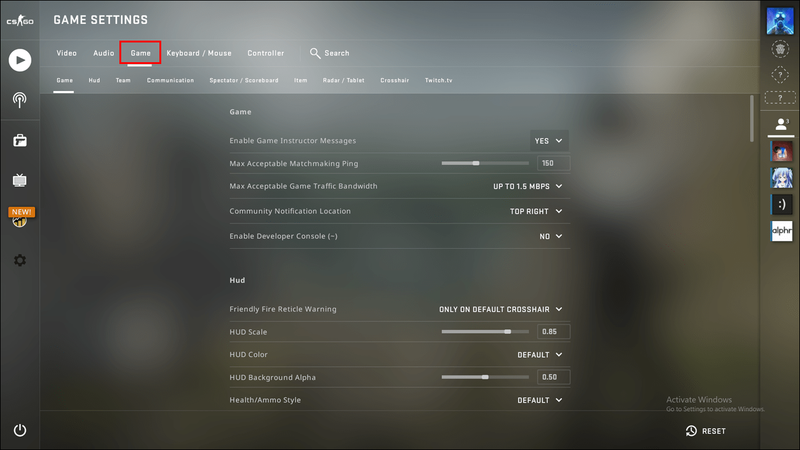This screenshot has height=450, width=800.
Task: Click the RESET button
Action: 706,431
